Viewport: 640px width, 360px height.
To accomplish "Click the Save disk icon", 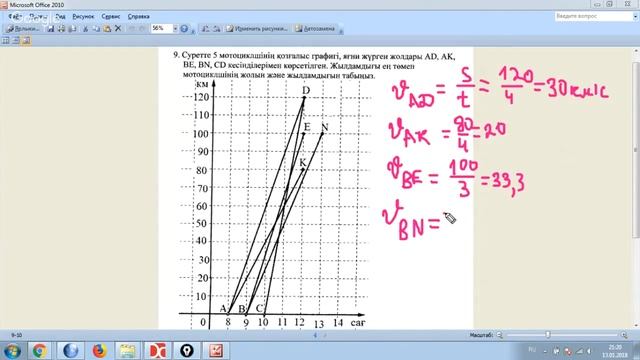I will point(51,29).
